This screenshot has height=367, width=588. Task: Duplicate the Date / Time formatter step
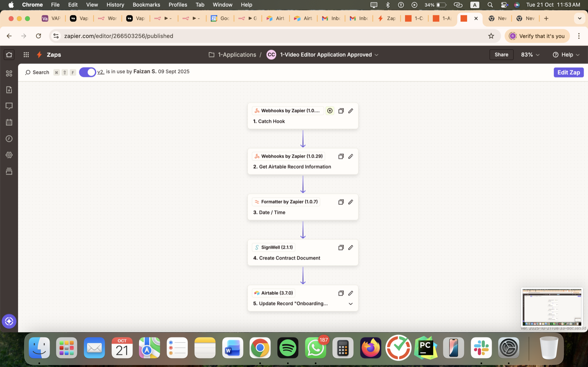(341, 202)
